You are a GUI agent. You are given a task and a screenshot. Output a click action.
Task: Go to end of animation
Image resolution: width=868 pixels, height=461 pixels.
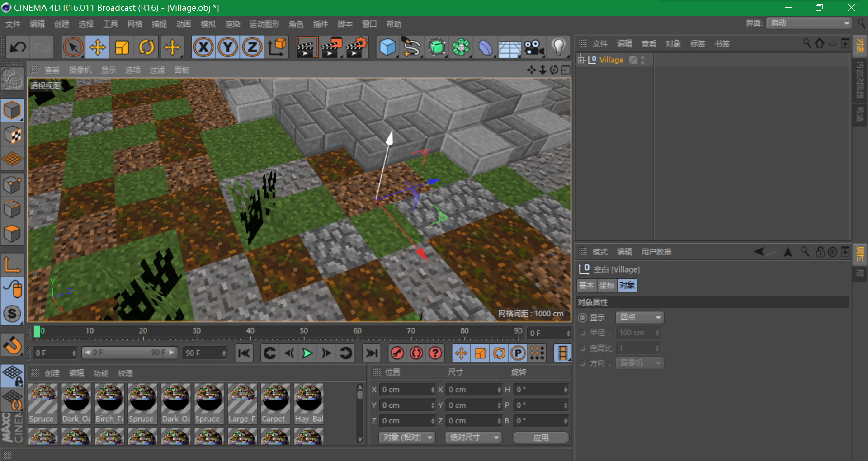(372, 353)
